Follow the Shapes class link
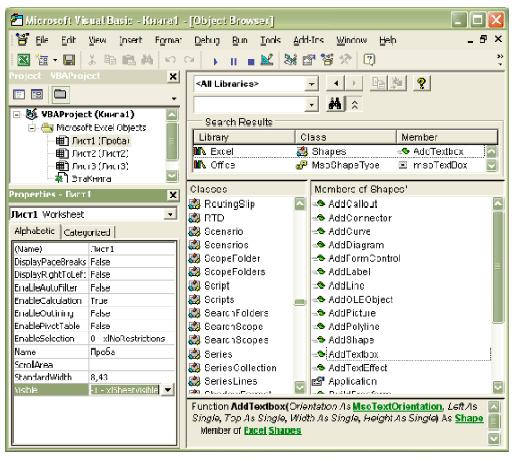 pos(285,430)
